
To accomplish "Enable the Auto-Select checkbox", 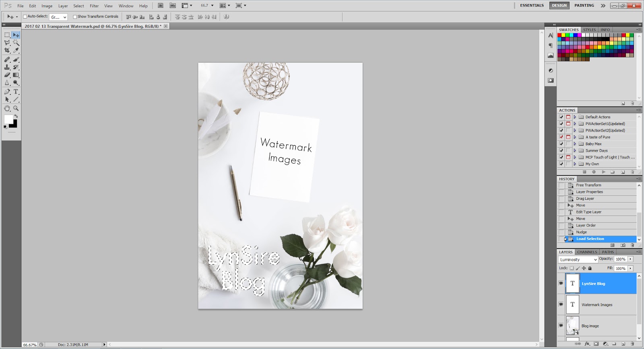I will tap(25, 16).
